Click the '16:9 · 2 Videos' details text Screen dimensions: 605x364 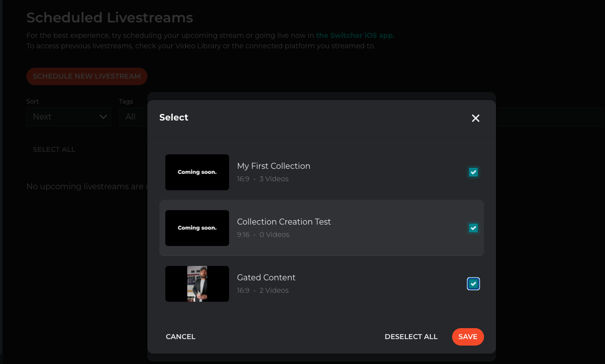pos(263,290)
